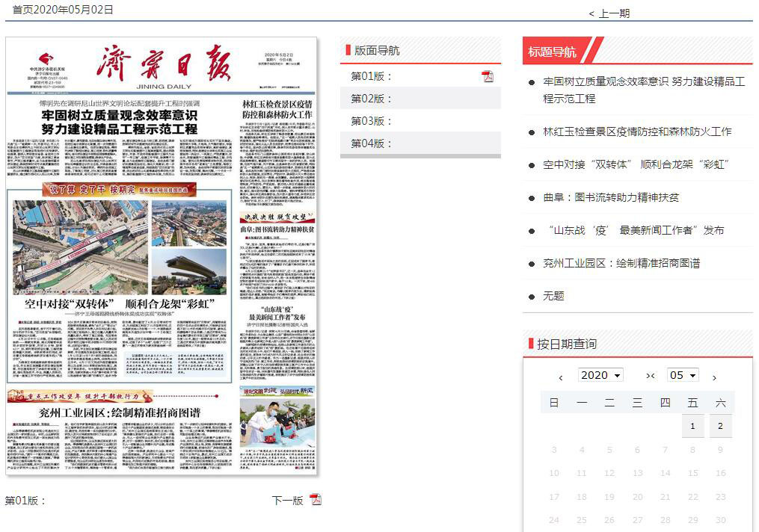
Task: Open the PDF icon for 第01版
Action: coord(488,76)
